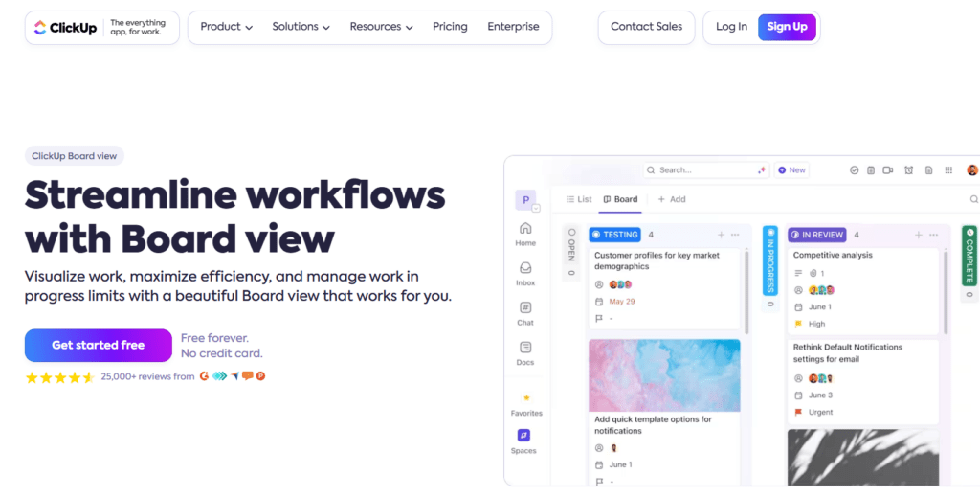Image resolution: width=980 pixels, height=497 pixels.
Task: Go to the Pricing page
Action: click(450, 27)
